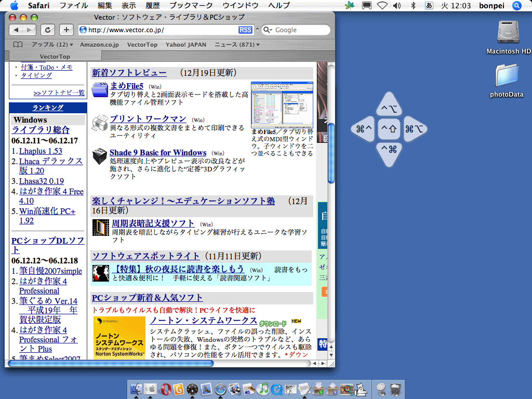The height and width of the screenshot is (399, 532).
Task: Click the display status icon in menu bar
Action: tap(366, 5)
